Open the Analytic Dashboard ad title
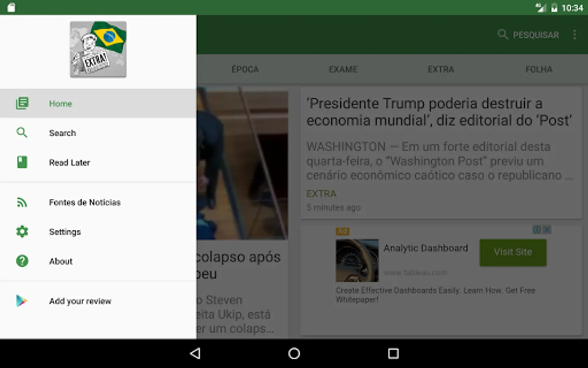The height and width of the screenshot is (368, 588). tap(425, 248)
